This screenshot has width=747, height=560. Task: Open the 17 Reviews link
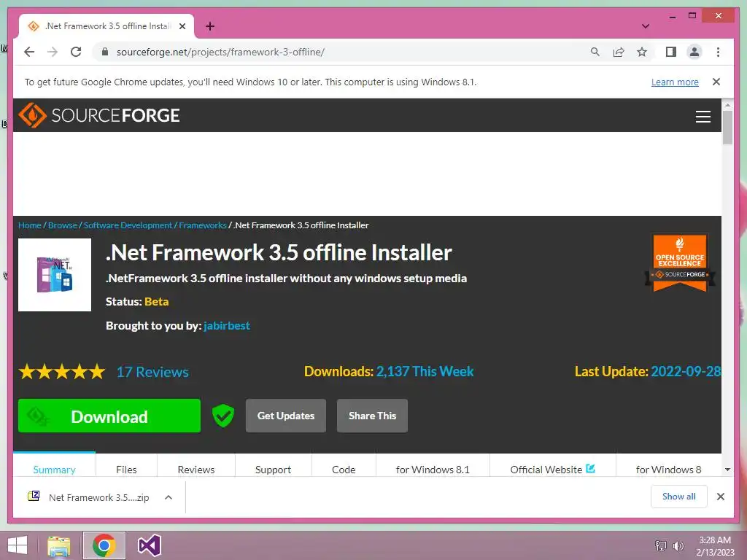pyautogui.click(x=152, y=372)
